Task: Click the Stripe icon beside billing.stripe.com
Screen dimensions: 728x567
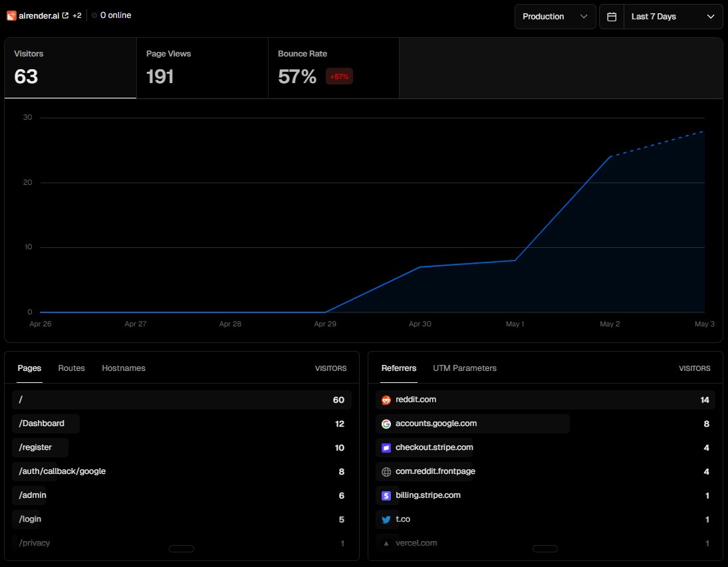Action: point(386,496)
